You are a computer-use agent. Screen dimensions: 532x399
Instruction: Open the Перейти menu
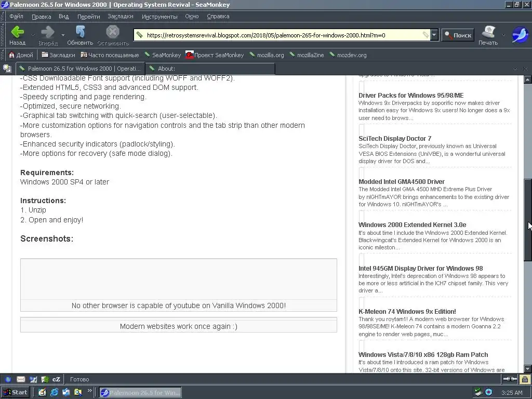88,16
